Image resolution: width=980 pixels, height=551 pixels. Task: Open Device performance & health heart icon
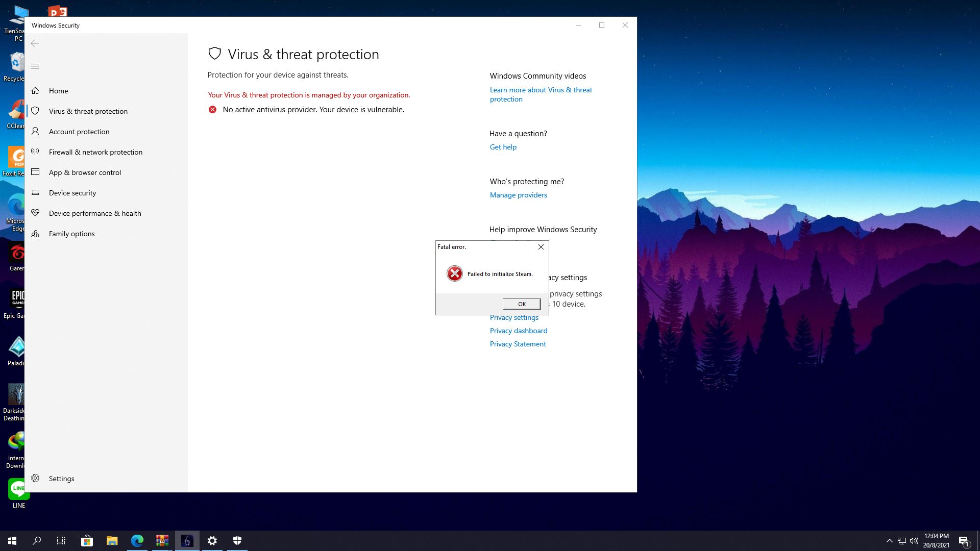(35, 213)
